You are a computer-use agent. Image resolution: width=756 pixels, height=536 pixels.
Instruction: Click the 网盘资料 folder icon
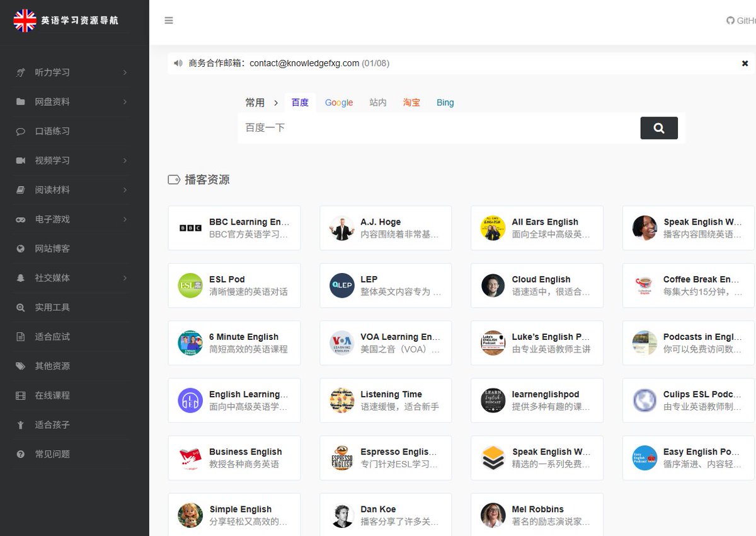pos(21,102)
